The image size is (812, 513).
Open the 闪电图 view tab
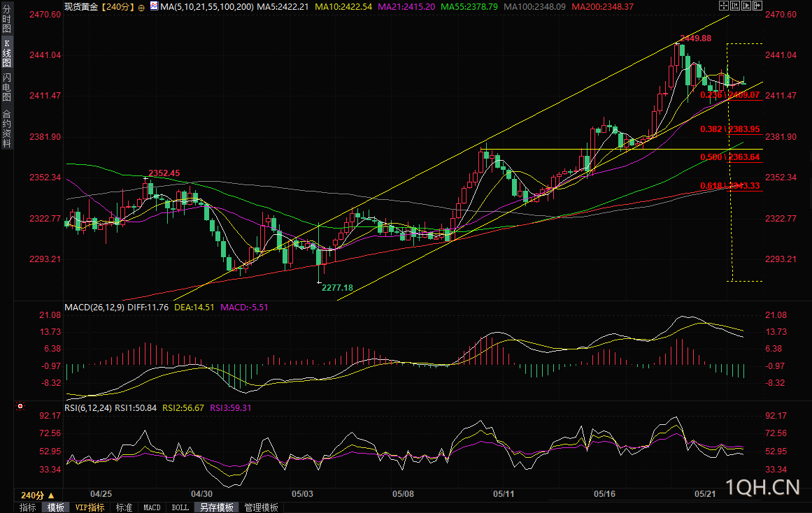tap(7, 87)
